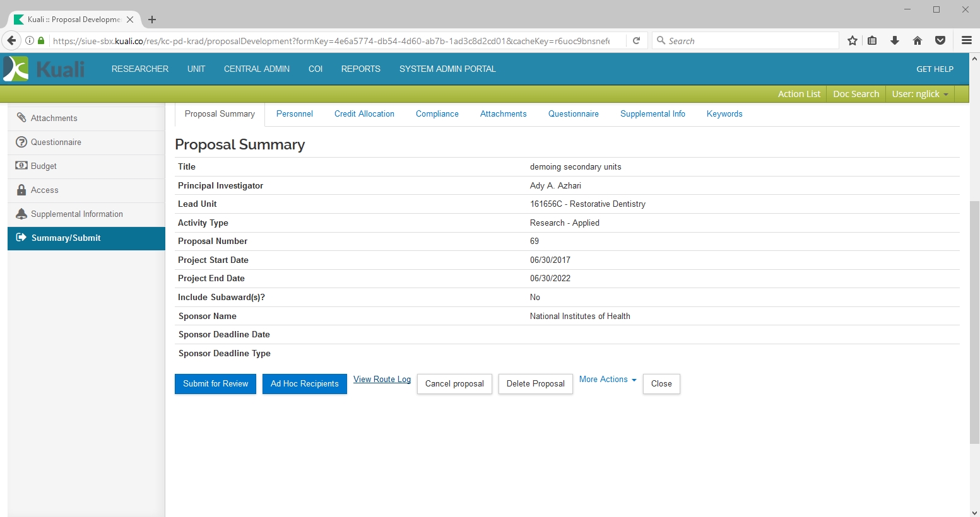Open the browser downloads arrow icon
Viewport: 980px width, 517px height.
[x=895, y=41]
